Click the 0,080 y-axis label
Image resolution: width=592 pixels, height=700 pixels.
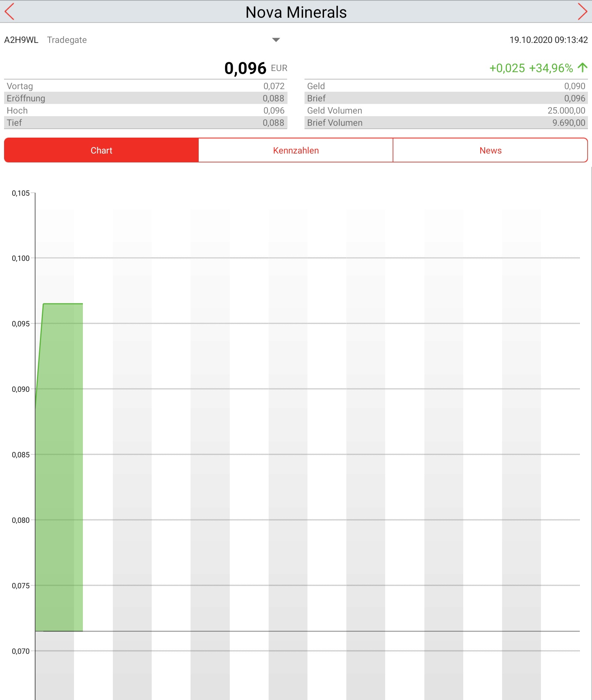click(21, 520)
